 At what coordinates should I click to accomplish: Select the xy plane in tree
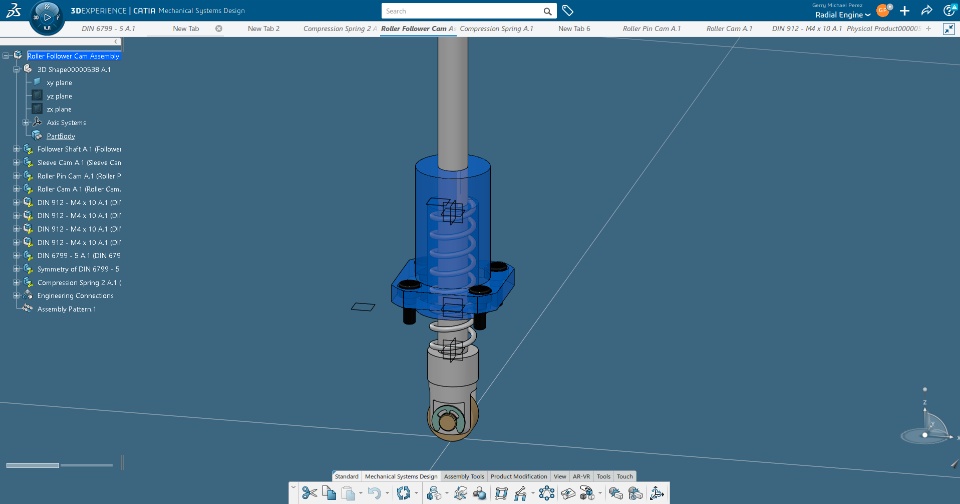point(59,83)
